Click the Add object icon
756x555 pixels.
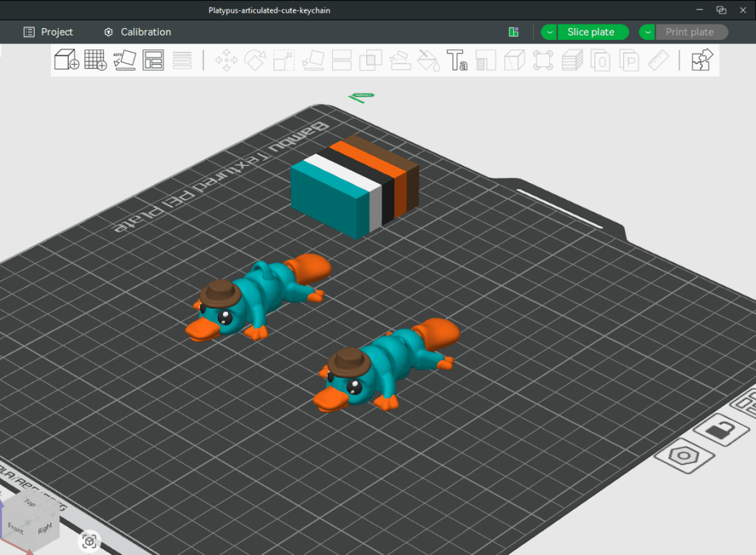[65, 61]
